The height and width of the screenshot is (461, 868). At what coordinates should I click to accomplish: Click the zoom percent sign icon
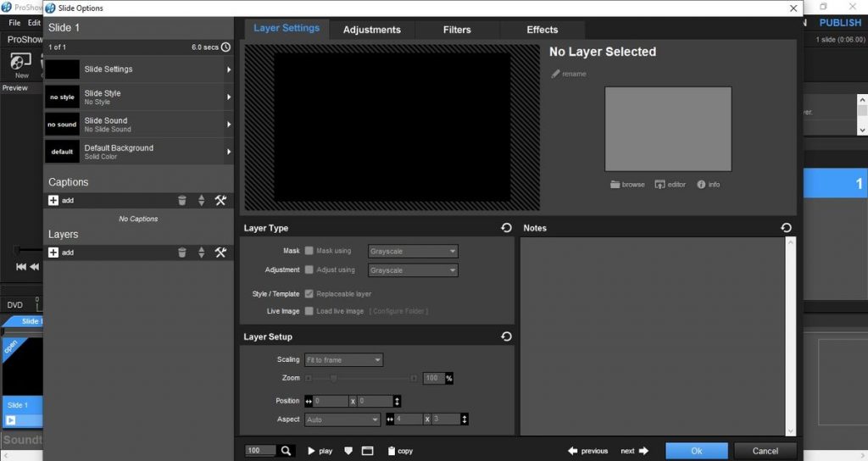pos(449,378)
